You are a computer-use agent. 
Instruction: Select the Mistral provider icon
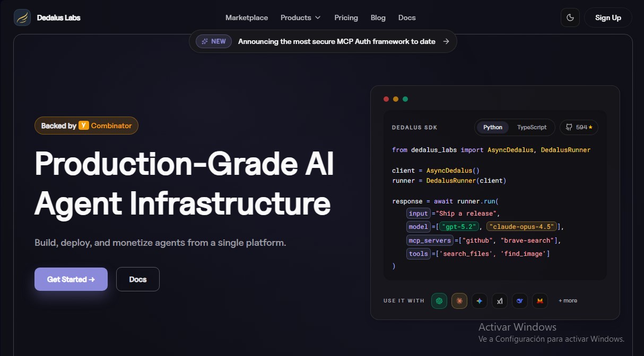pyautogui.click(x=540, y=301)
